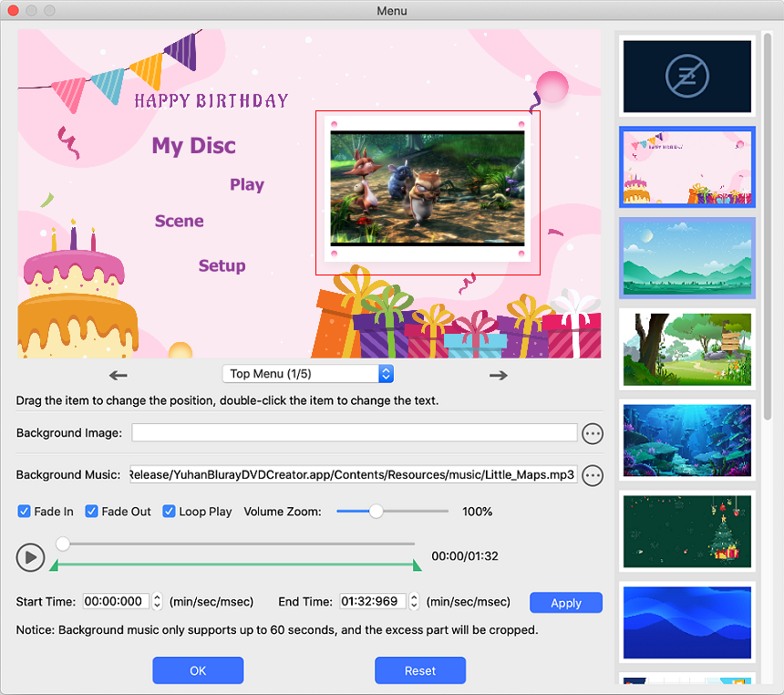
Task: Click the green trim start marker
Action: (x=54, y=565)
